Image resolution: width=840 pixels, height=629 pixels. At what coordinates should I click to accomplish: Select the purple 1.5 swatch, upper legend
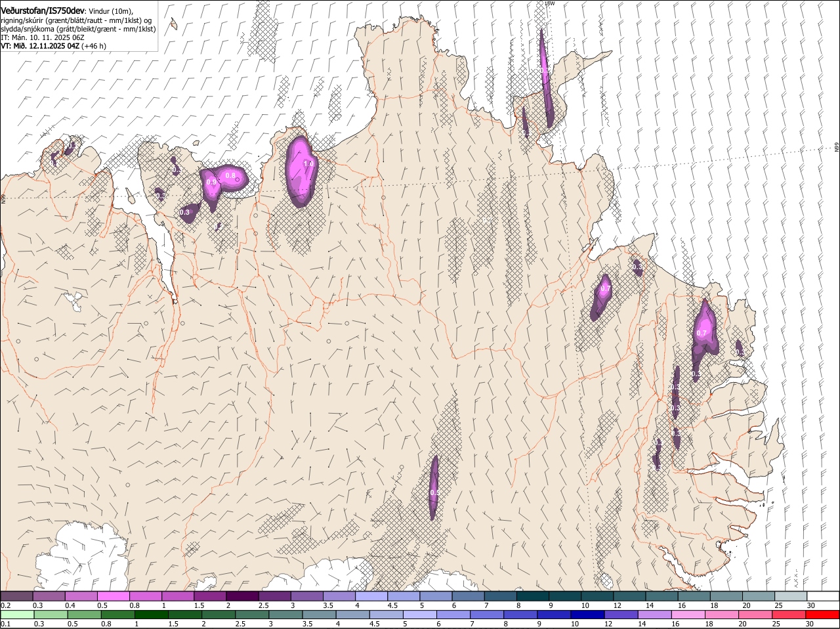click(x=210, y=596)
